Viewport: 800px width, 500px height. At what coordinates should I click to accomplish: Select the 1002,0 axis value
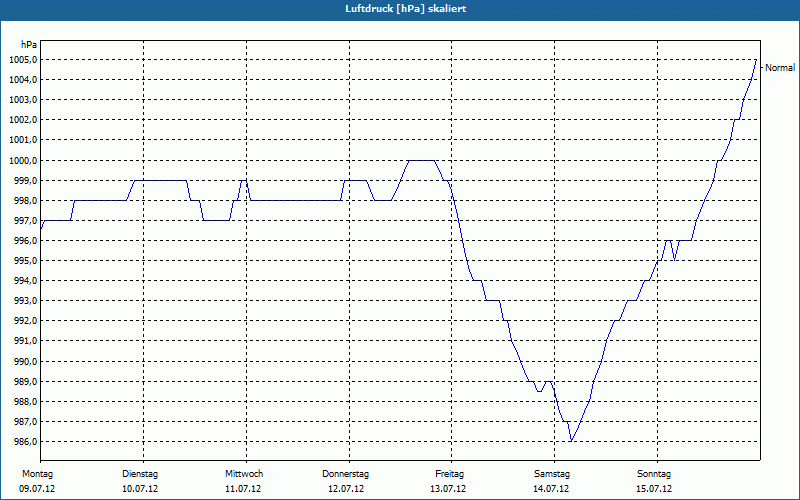[23, 120]
